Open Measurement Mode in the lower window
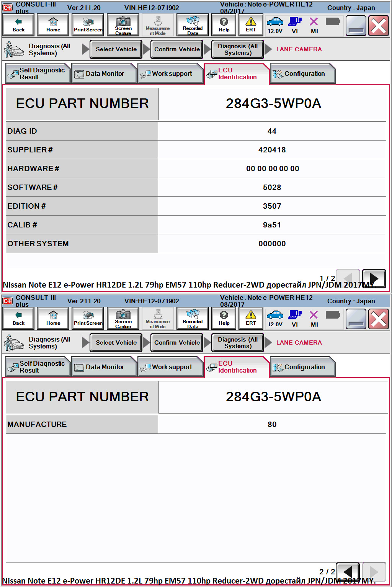 point(158,318)
